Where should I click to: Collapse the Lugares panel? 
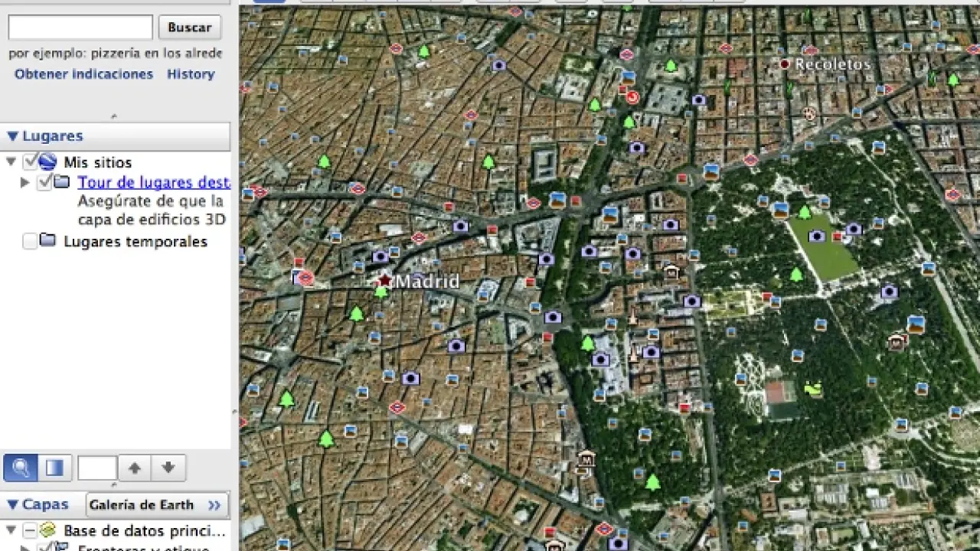(x=12, y=136)
